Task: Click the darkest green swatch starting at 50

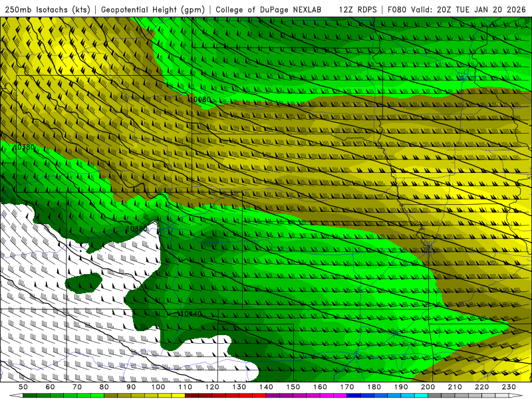Action: (30, 396)
